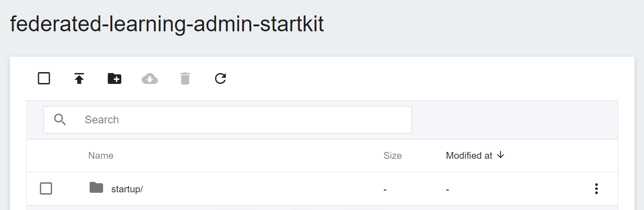Create a new folder with folder-plus icon

[x=114, y=78]
